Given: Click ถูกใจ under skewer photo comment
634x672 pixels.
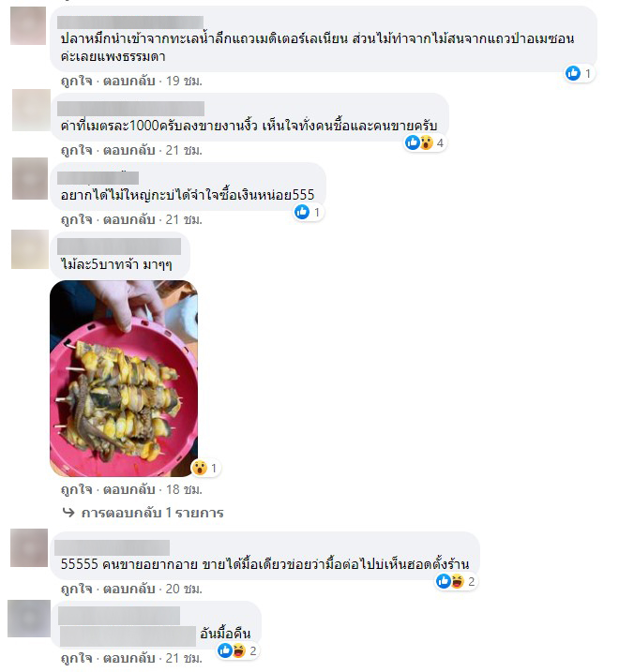Looking at the screenshot, I should 76,489.
